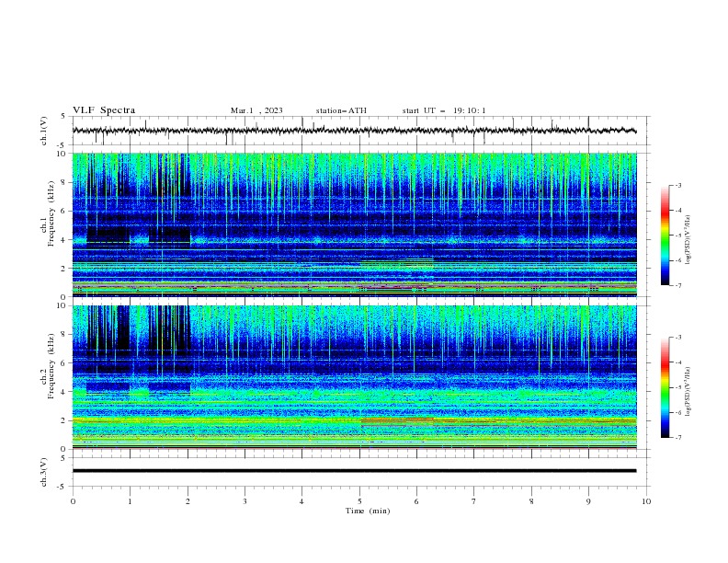
Task: Click the 'station=ATH' label
Action: coord(341,110)
